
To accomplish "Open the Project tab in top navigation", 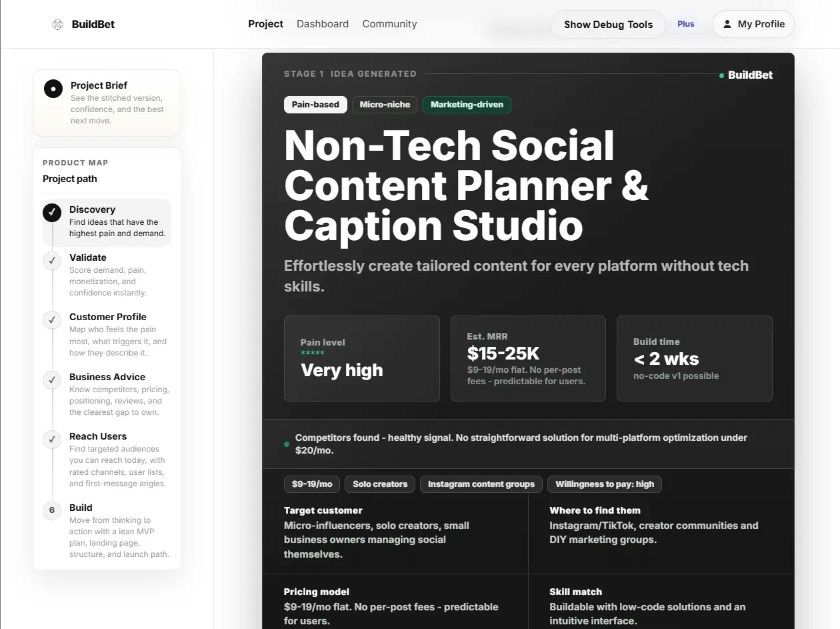I will (x=265, y=24).
